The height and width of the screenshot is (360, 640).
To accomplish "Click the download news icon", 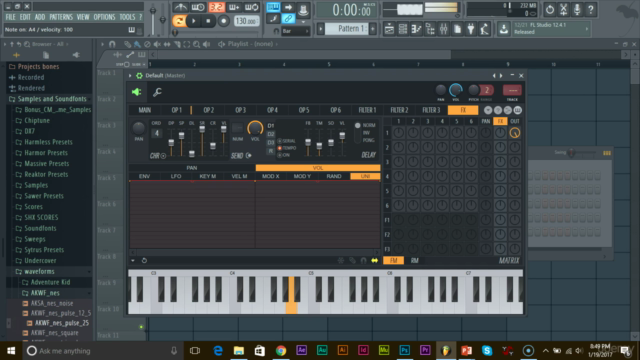I will (504, 29).
